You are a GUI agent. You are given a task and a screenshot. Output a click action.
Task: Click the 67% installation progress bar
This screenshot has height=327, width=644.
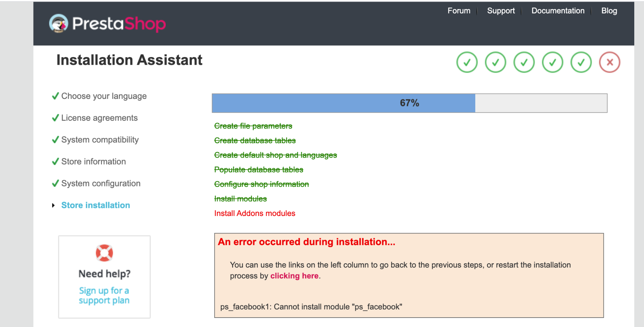410,103
